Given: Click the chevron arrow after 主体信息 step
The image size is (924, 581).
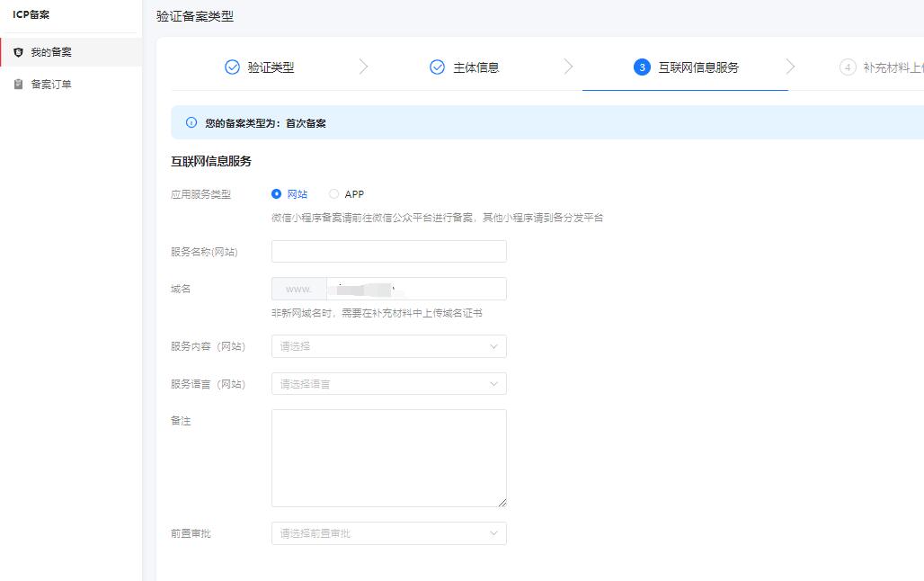Looking at the screenshot, I should [x=568, y=67].
